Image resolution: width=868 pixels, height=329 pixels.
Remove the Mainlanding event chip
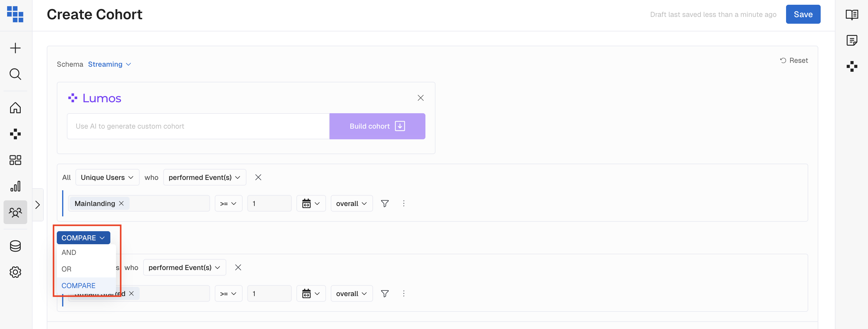coord(121,203)
